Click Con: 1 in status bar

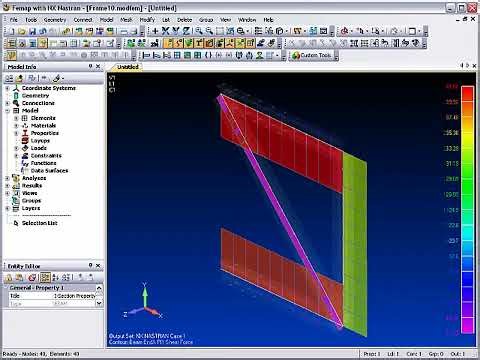tap(414, 354)
